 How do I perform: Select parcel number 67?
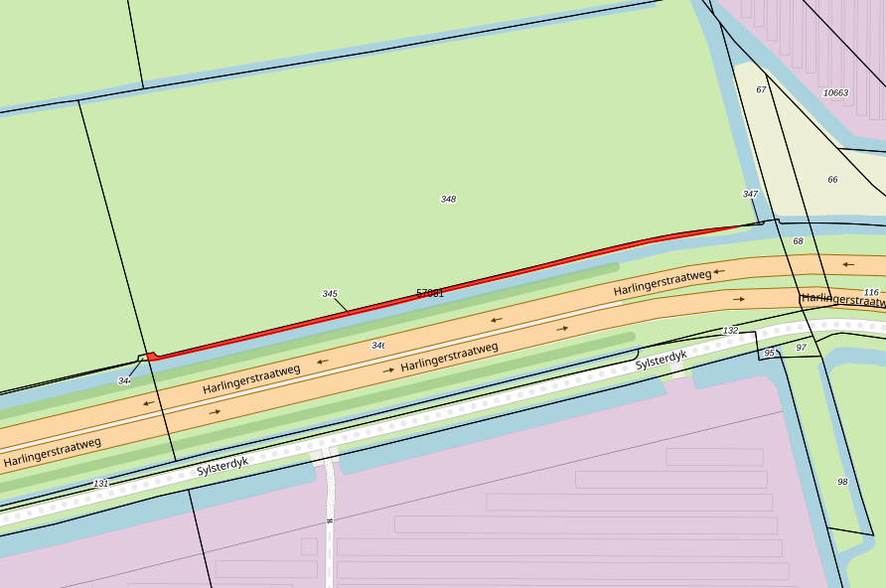click(x=761, y=89)
